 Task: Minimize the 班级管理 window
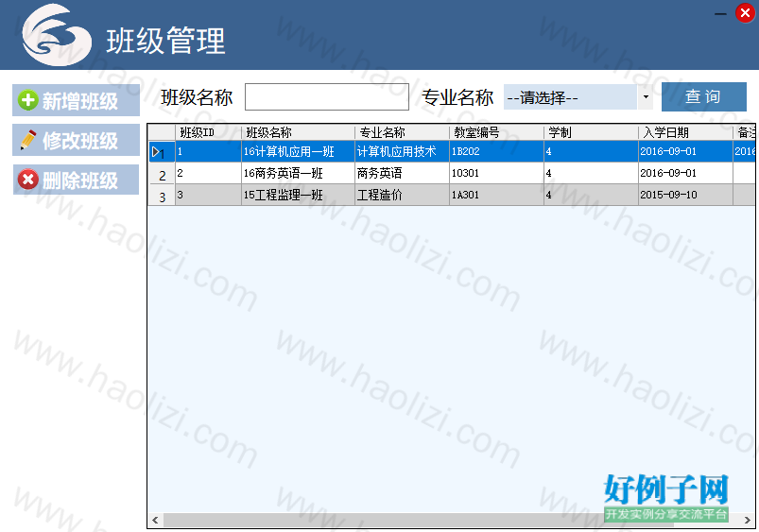[x=720, y=13]
